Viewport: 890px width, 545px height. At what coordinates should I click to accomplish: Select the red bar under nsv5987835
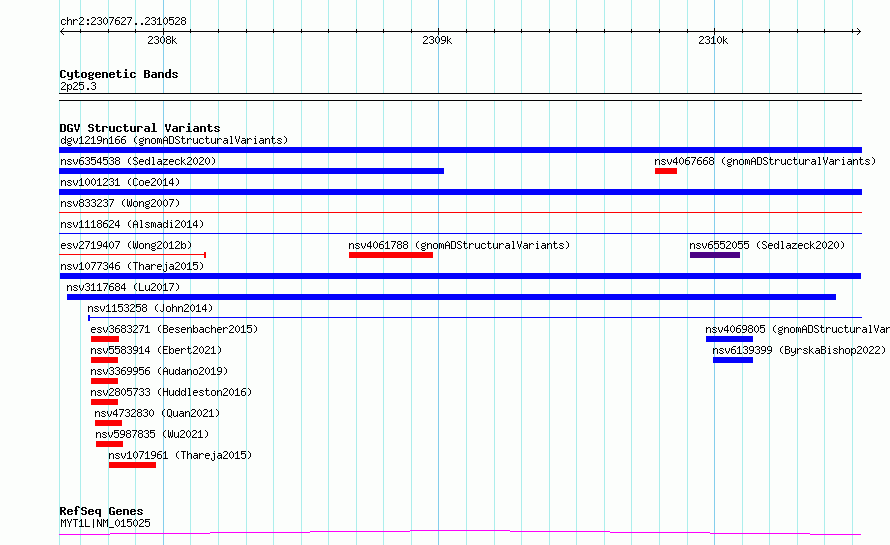click(x=110, y=444)
